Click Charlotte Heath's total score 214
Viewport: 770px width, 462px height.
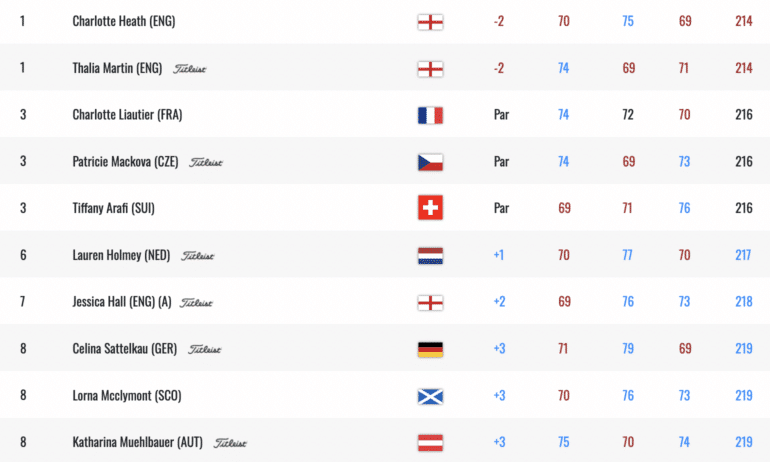pyautogui.click(x=743, y=21)
